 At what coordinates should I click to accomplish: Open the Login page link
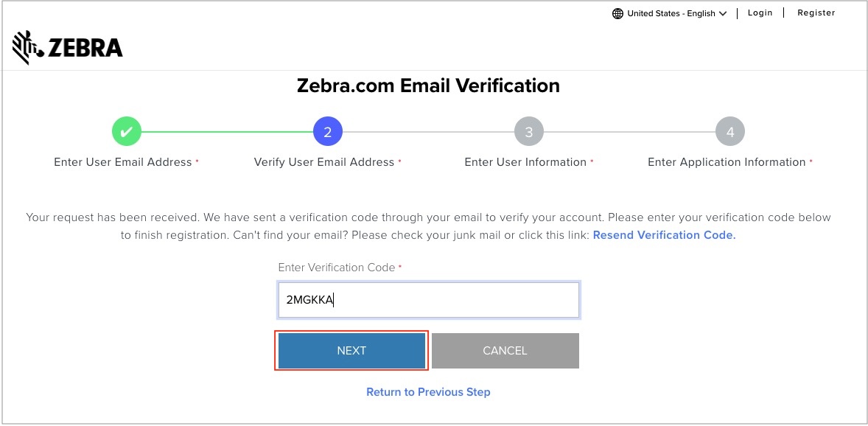point(760,13)
